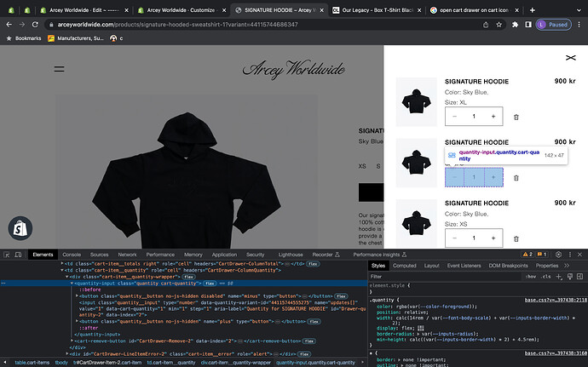Toggle the .cls class editor
The width and height of the screenshot is (588, 367).
[x=546, y=276]
